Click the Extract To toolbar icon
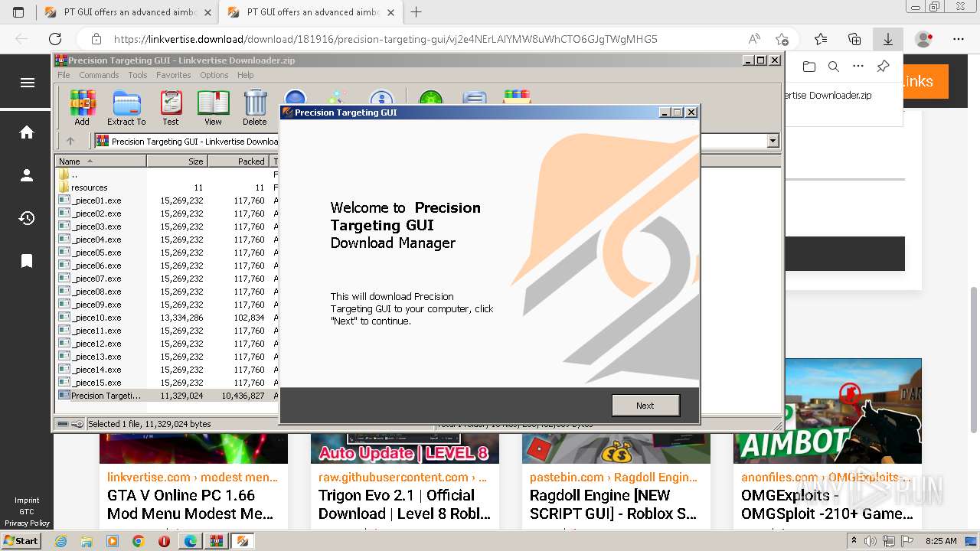The image size is (980, 551). click(x=126, y=108)
